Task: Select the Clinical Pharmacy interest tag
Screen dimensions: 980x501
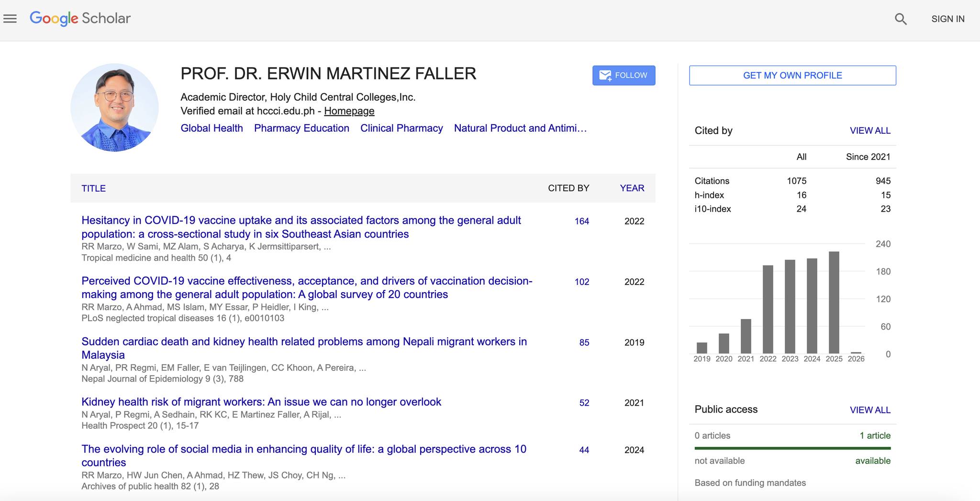Action: [401, 128]
